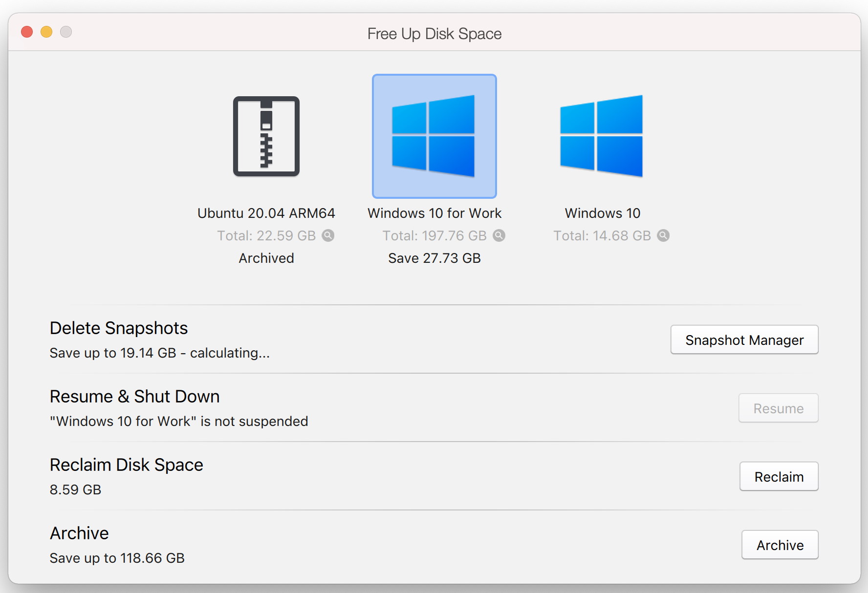Select the archived Ubuntu 20.04 ARM64 zip icon

[266, 136]
